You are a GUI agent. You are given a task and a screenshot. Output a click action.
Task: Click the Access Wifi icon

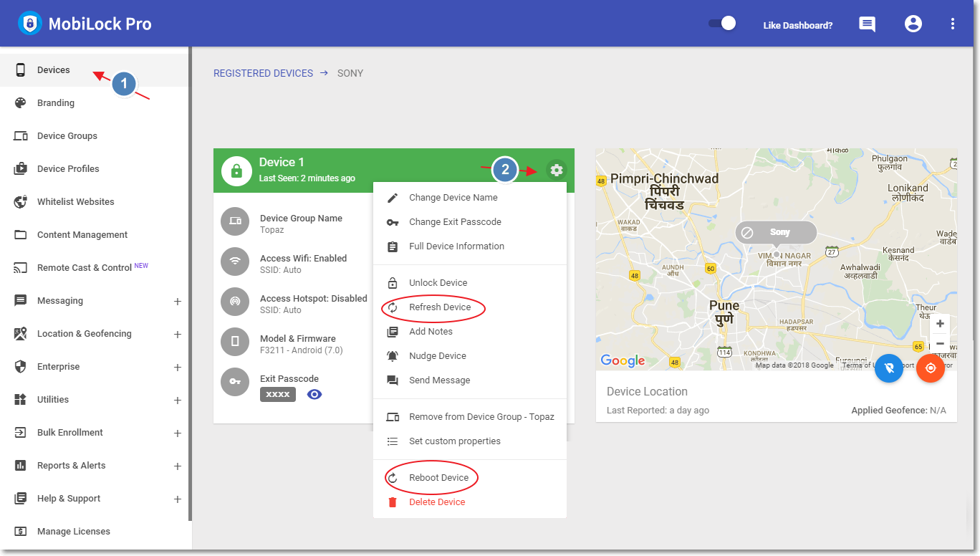click(235, 262)
